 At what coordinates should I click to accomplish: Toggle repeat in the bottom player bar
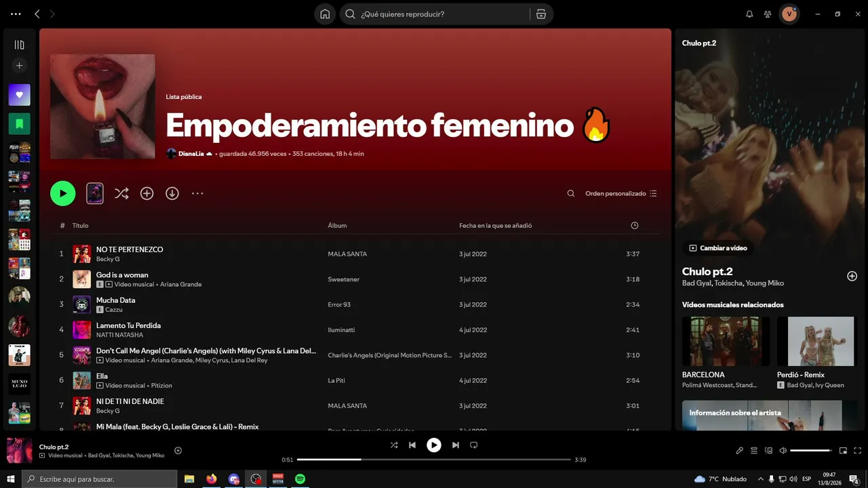tap(474, 445)
